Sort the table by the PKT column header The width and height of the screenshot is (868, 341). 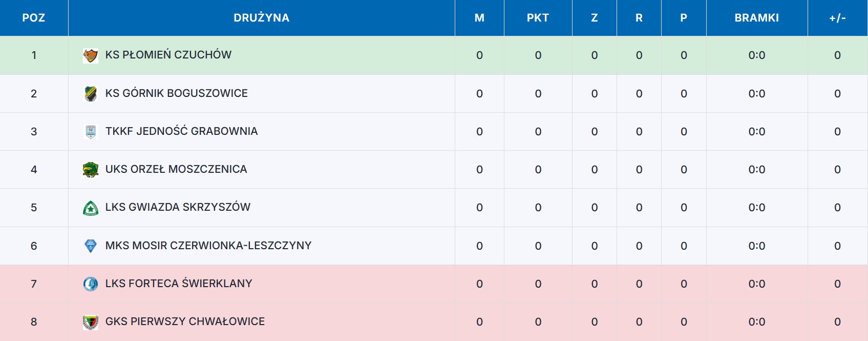(538, 18)
